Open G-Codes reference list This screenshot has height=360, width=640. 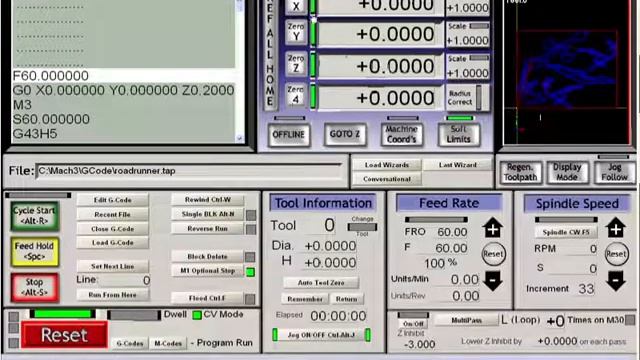130,343
